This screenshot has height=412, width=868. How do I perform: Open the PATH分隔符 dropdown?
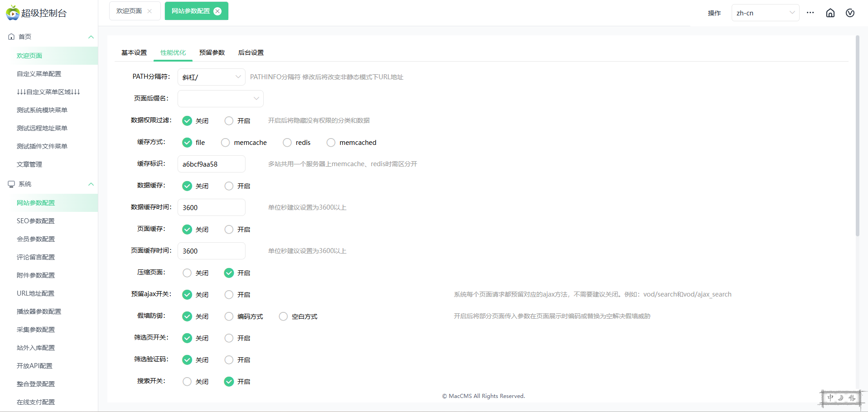pos(211,77)
